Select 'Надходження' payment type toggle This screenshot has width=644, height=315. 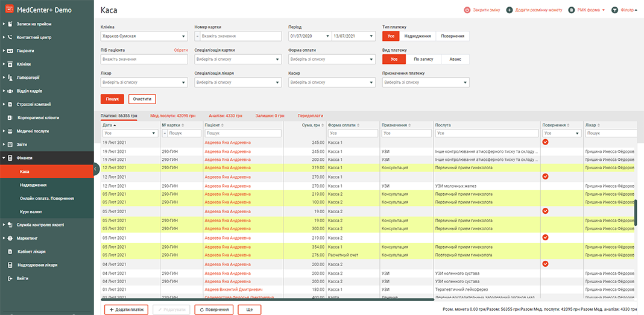(x=417, y=36)
